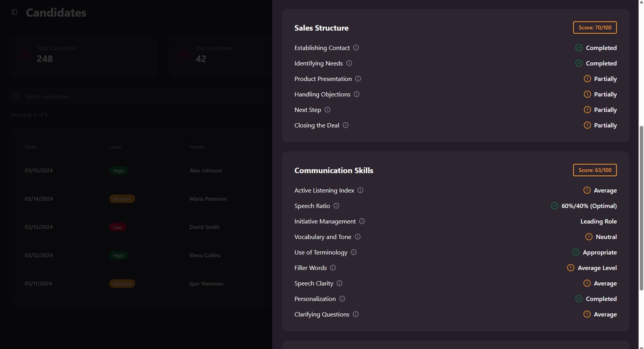Sort candidates by the Date column header
Viewport: 644px width, 349px height.
(x=30, y=147)
